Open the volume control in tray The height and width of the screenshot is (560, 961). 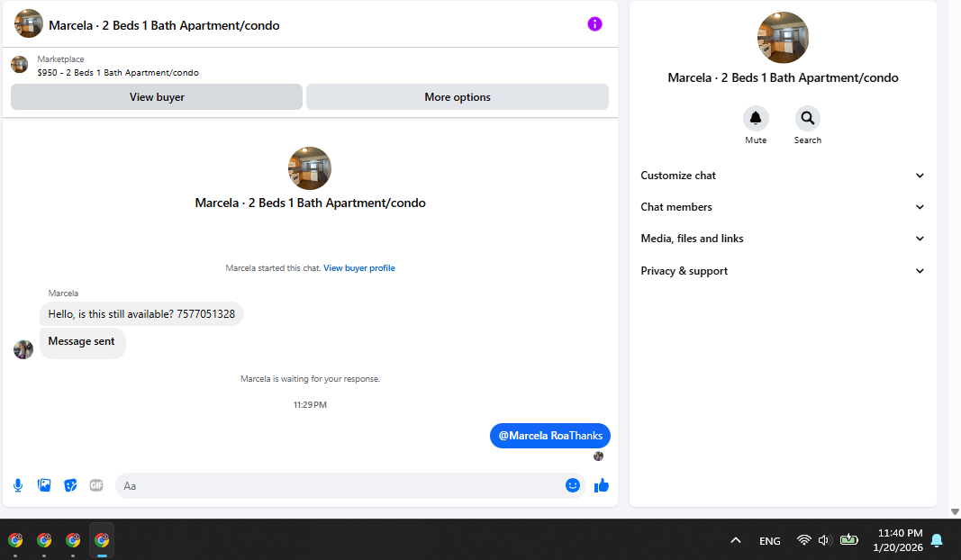point(824,540)
